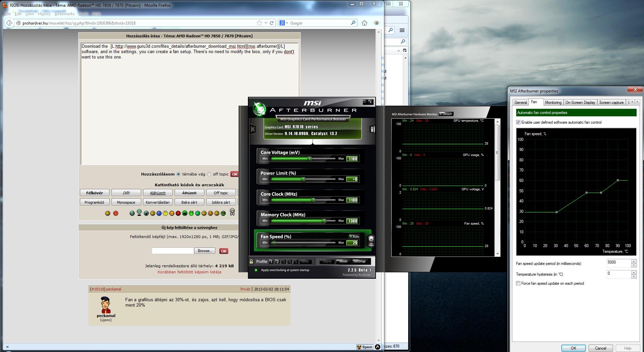Switch to the Screen capture tab
Image resolution: width=644 pixels, height=352 pixels.
point(611,103)
